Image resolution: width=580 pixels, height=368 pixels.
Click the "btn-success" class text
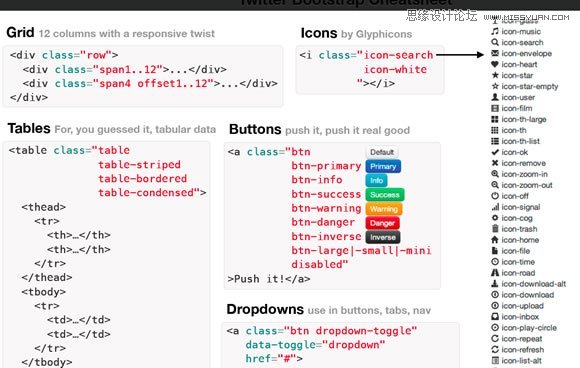[326, 194]
